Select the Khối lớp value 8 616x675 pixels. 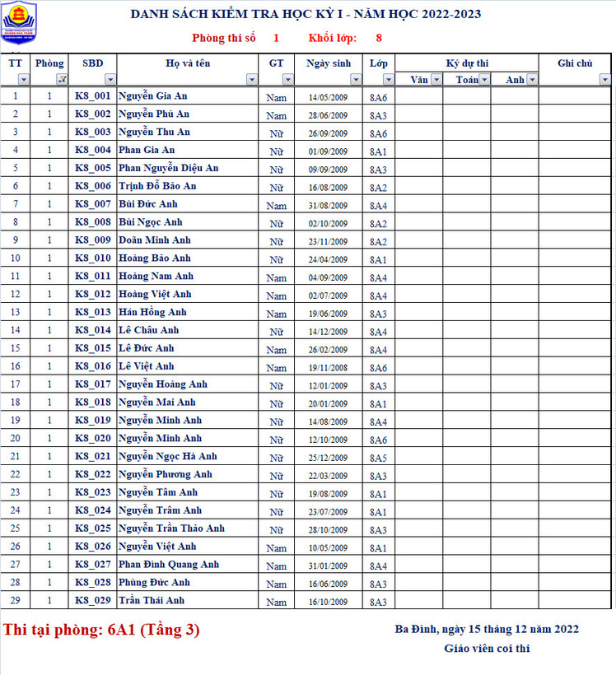point(379,38)
